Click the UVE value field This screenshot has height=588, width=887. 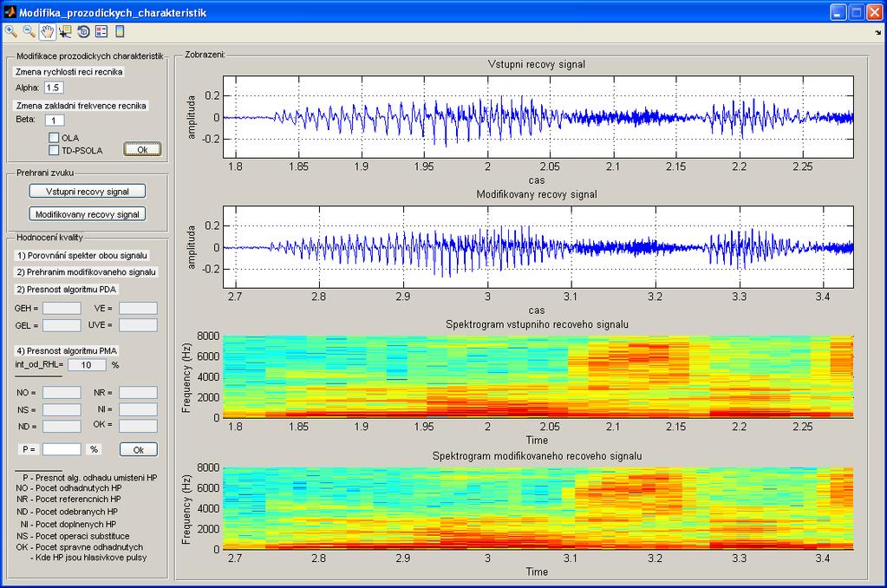(x=138, y=325)
